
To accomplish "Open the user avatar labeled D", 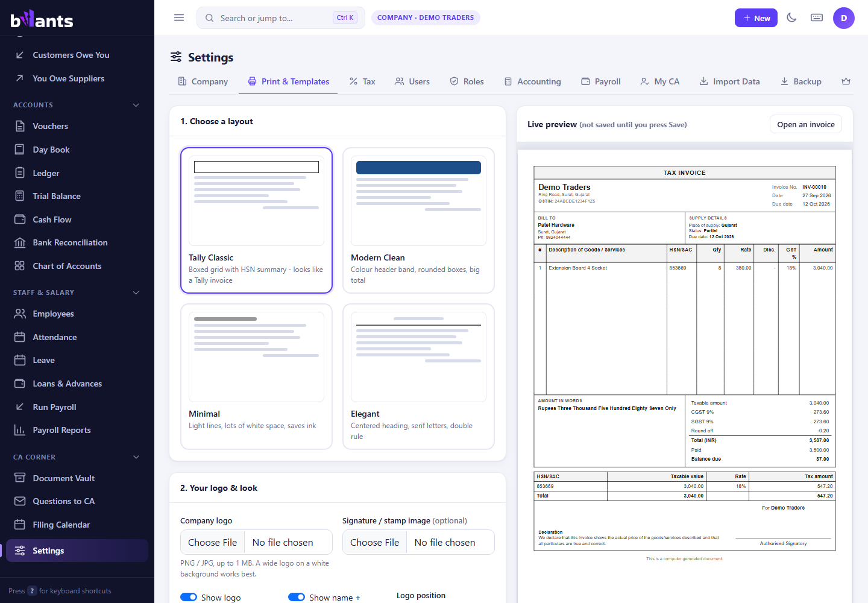I will point(844,18).
